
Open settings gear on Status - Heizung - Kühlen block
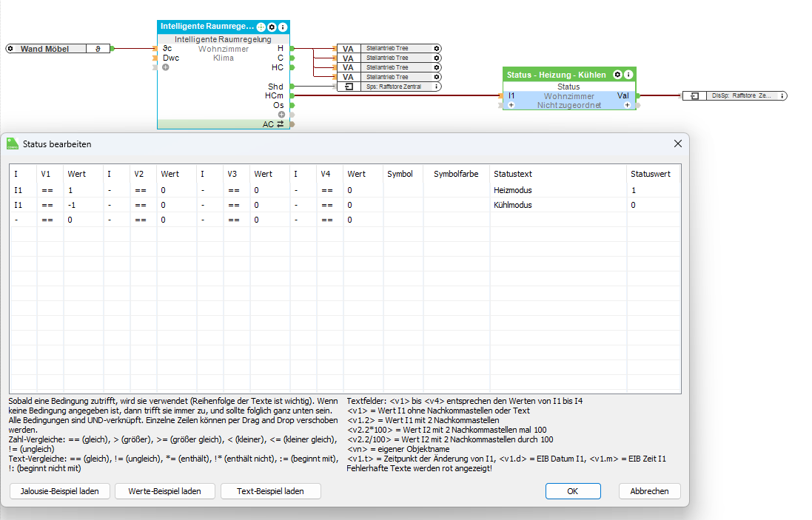point(617,75)
